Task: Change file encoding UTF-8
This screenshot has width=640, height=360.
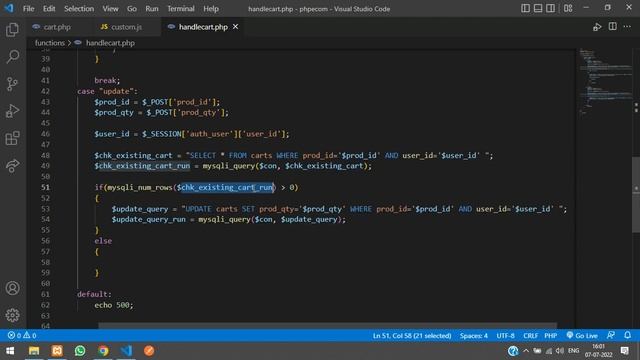Action: [505, 336]
